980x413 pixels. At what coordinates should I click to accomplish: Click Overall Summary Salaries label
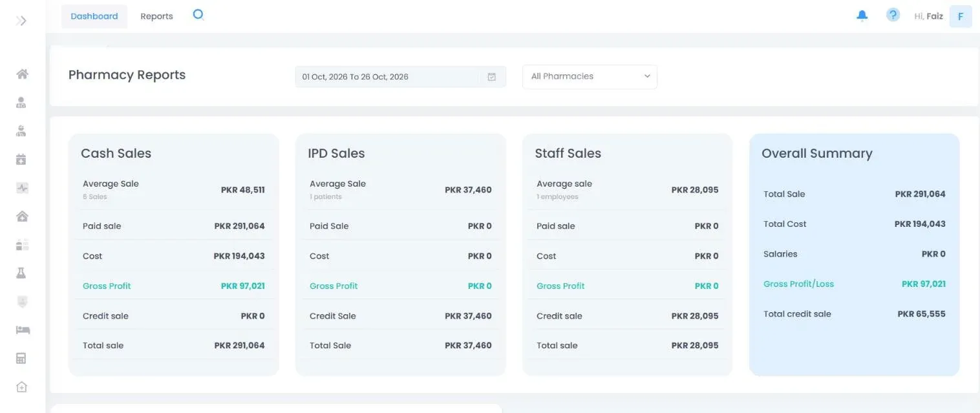pyautogui.click(x=780, y=254)
